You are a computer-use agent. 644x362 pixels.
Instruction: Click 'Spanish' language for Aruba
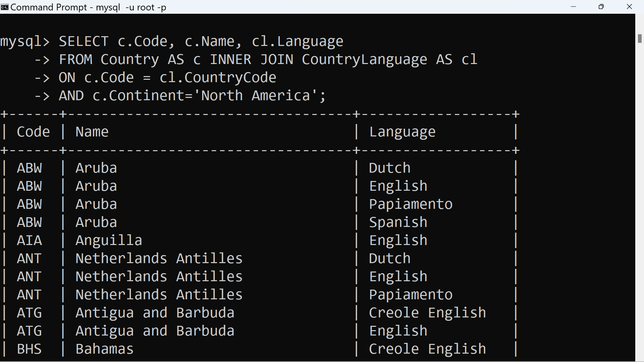(398, 222)
